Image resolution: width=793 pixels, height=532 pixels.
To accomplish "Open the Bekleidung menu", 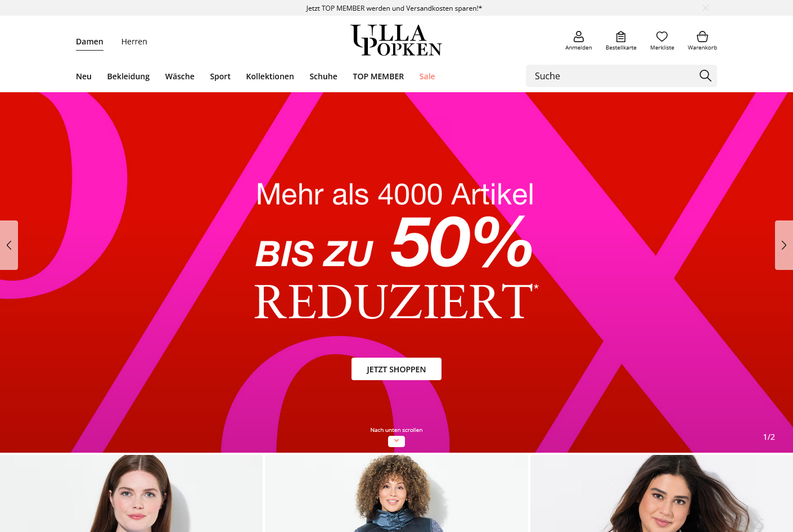I will [128, 76].
